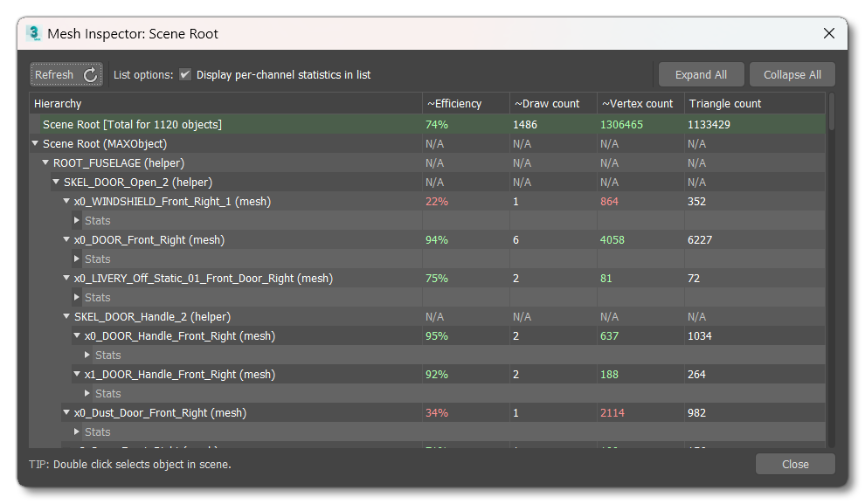Click the Expand All button
Viewport: 865px width, 504px height.
tap(701, 74)
